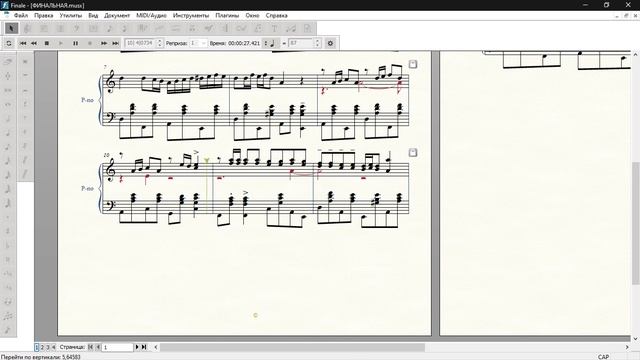This screenshot has height=360, width=640.
Task: Select the Simple Entry note tool
Action: point(109,28)
